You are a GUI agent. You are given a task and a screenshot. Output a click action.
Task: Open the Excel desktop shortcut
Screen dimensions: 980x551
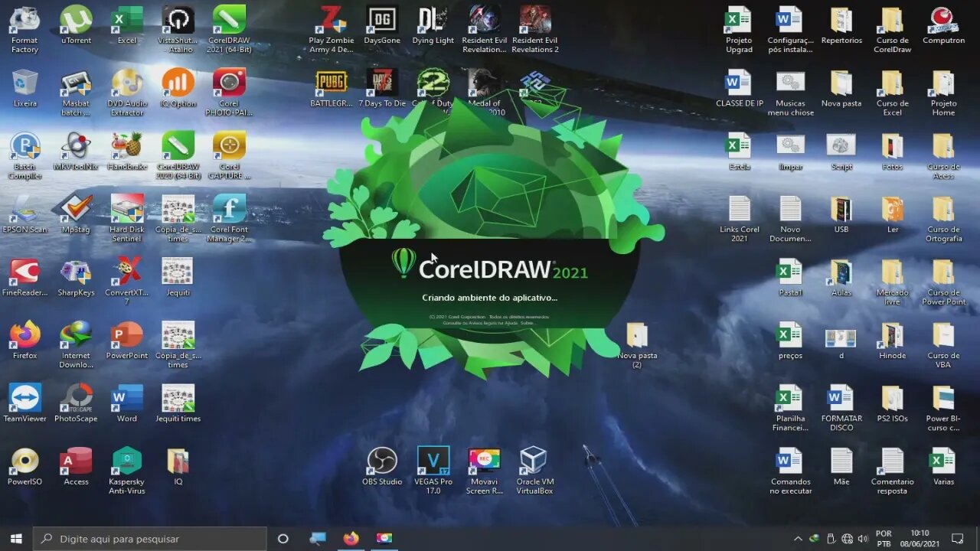[127, 25]
